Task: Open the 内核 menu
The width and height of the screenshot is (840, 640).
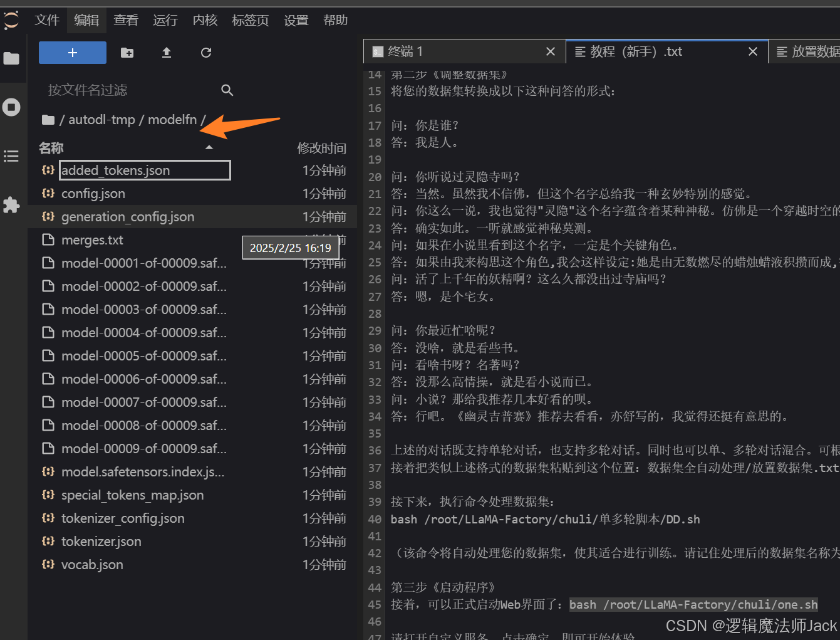Action: [x=205, y=20]
